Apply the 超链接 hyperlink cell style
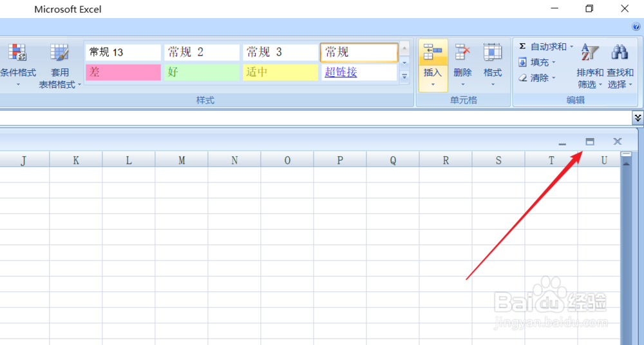Viewport: 644px width, 345px height. coord(359,72)
